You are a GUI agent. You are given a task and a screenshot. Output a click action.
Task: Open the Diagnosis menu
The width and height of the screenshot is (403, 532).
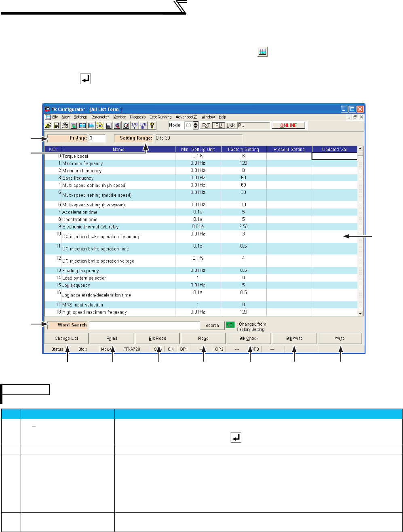point(137,117)
